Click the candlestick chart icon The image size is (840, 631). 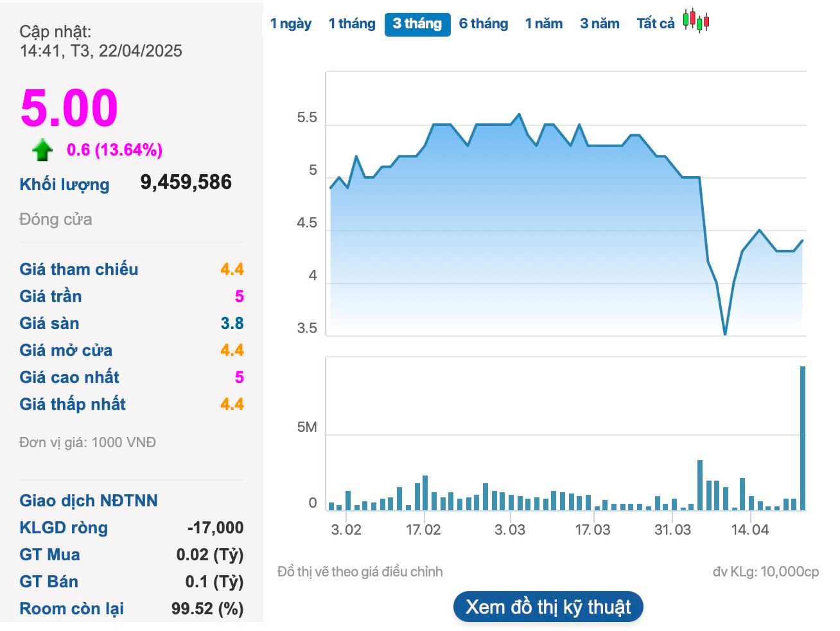[696, 21]
